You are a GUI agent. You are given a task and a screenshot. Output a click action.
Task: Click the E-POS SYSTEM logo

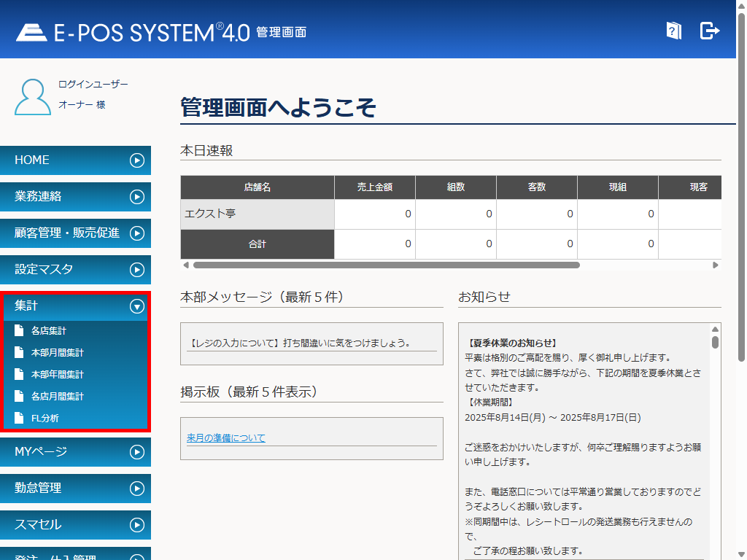tap(133, 32)
